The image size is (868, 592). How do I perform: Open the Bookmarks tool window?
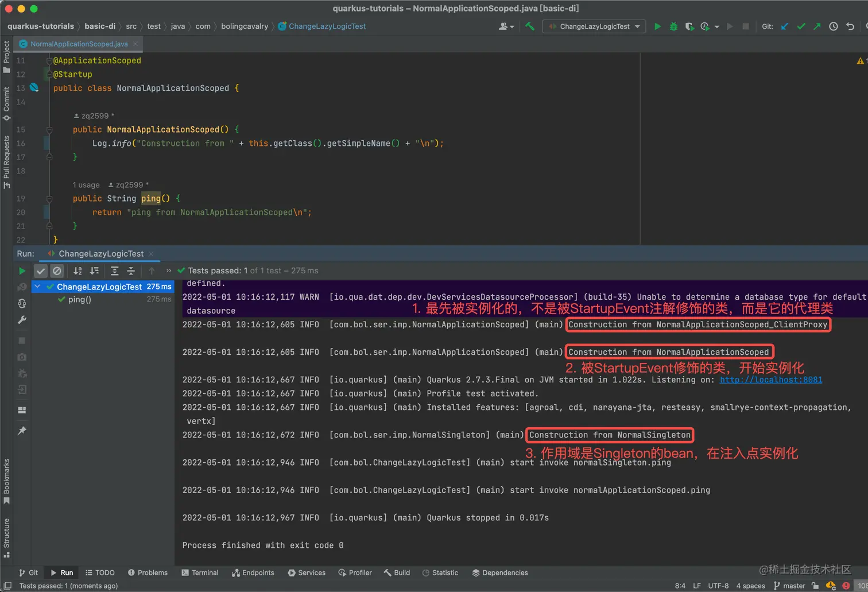pos(6,481)
